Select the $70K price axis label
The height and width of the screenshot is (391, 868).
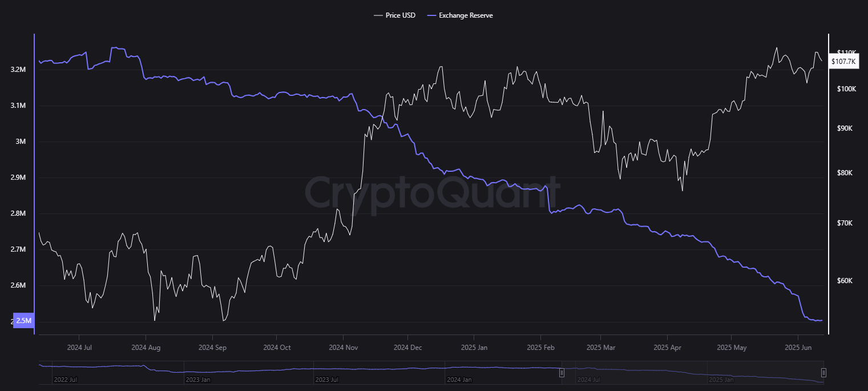click(x=844, y=223)
